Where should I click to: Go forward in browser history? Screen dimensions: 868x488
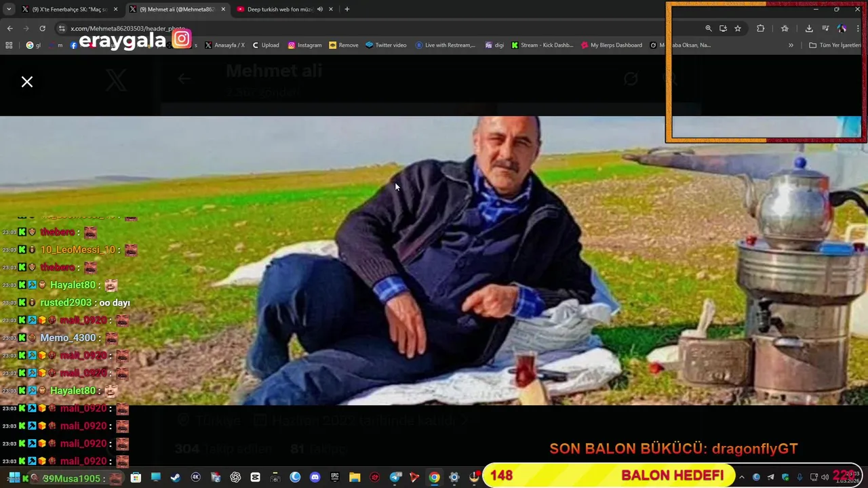pos(26,28)
